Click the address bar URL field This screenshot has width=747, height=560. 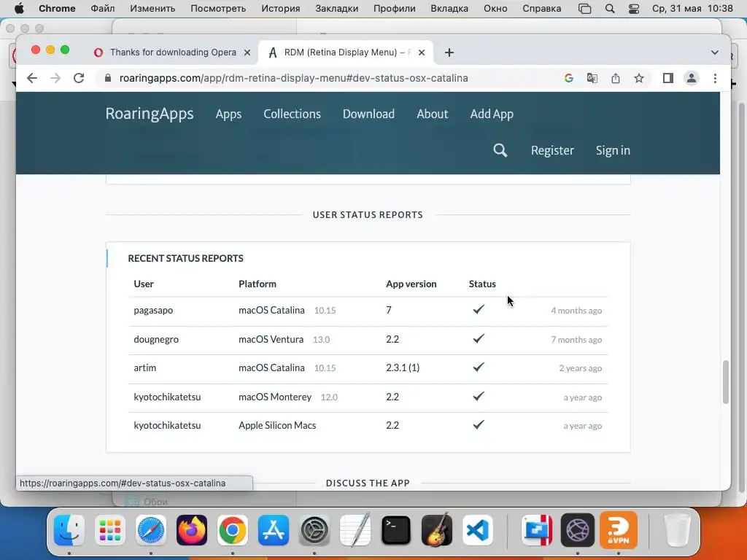pos(293,78)
